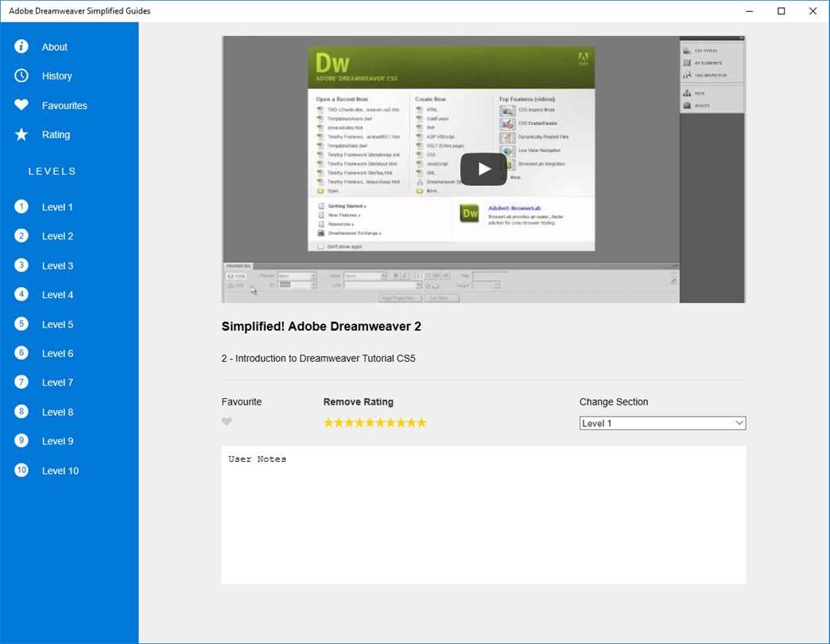
Task: Select the Level 4 numbered circle icon
Action: 21,294
